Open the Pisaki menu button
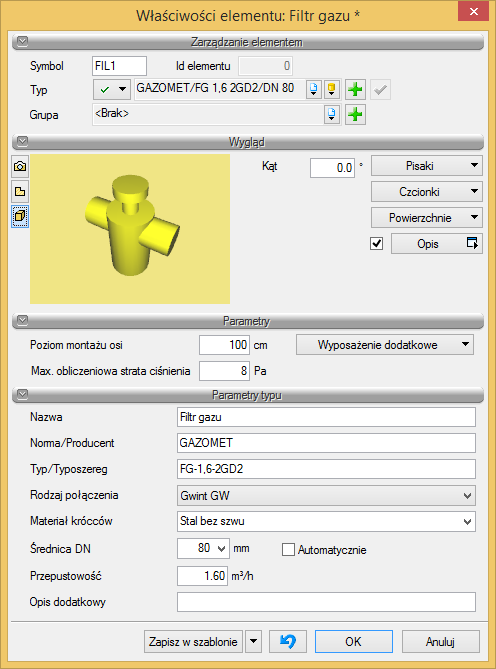This screenshot has width=496, height=669. 427,166
